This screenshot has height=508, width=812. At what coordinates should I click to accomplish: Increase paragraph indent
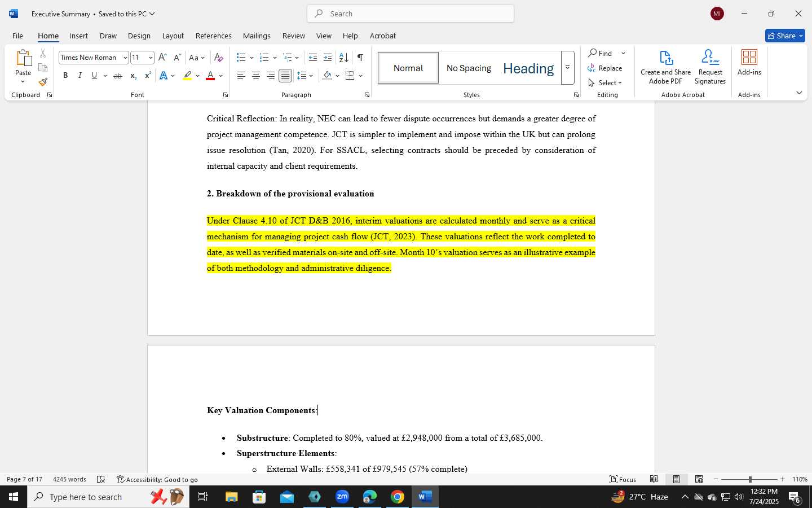pyautogui.click(x=328, y=58)
